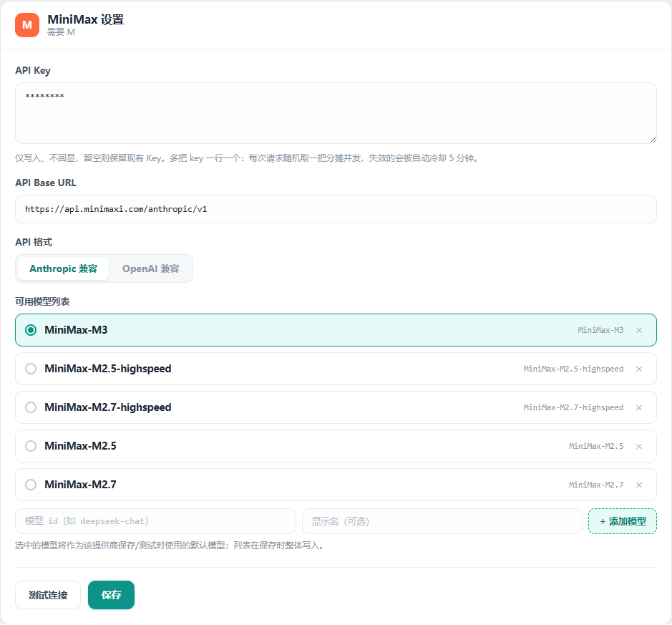Switch to Anthropic 兼容 format tab
The image size is (672, 625).
(x=64, y=268)
